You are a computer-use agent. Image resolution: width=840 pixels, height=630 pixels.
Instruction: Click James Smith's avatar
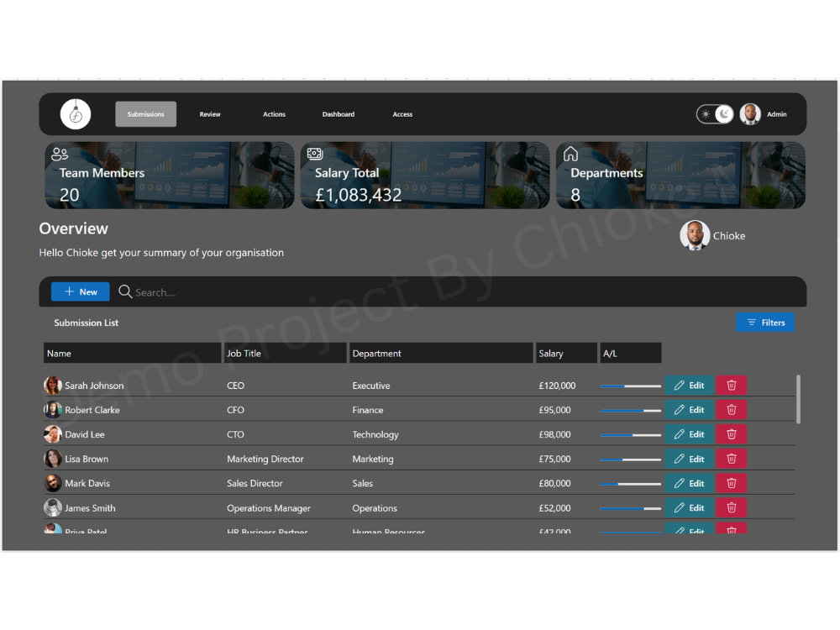[x=52, y=507]
